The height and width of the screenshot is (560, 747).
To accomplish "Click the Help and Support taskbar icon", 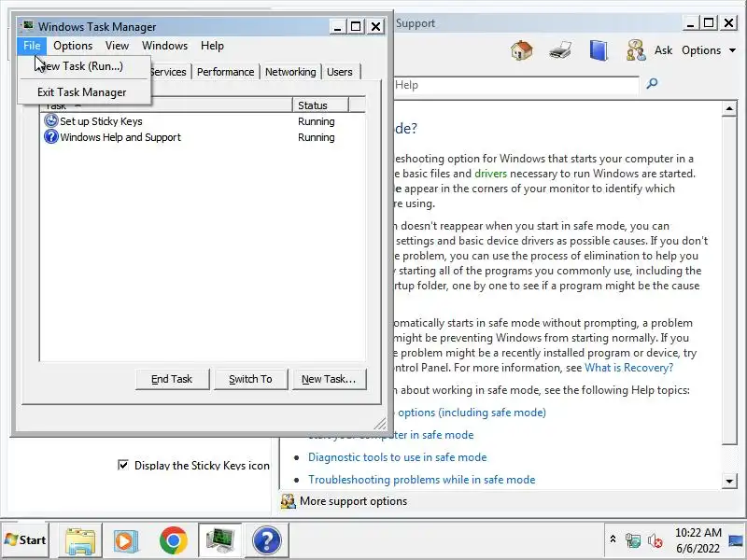I will (x=267, y=540).
